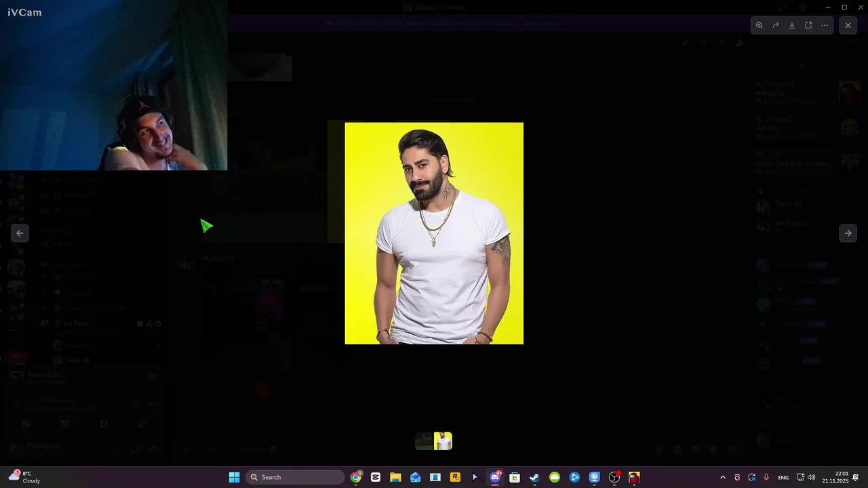
Task: Open the CapCut taskbar icon
Action: [x=376, y=477]
